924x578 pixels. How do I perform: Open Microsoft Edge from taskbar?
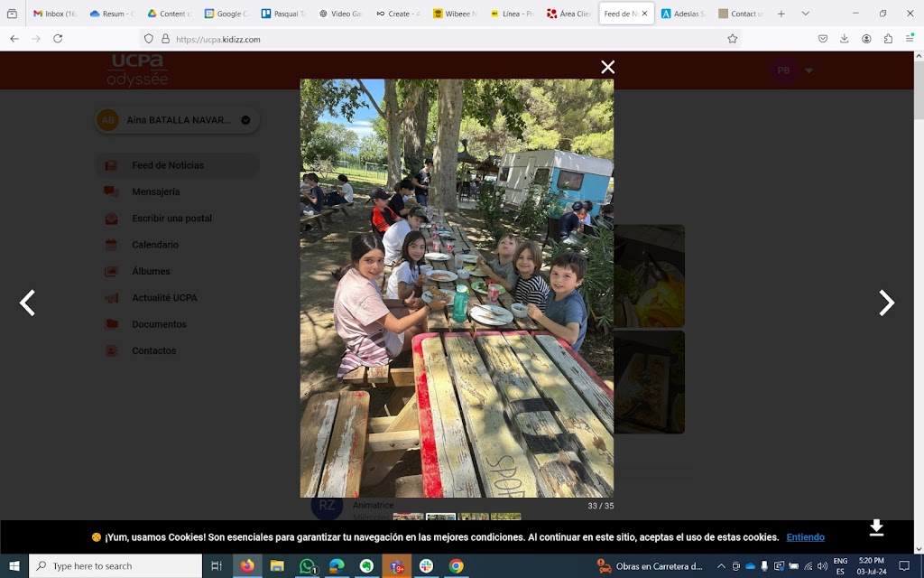pos(337,566)
